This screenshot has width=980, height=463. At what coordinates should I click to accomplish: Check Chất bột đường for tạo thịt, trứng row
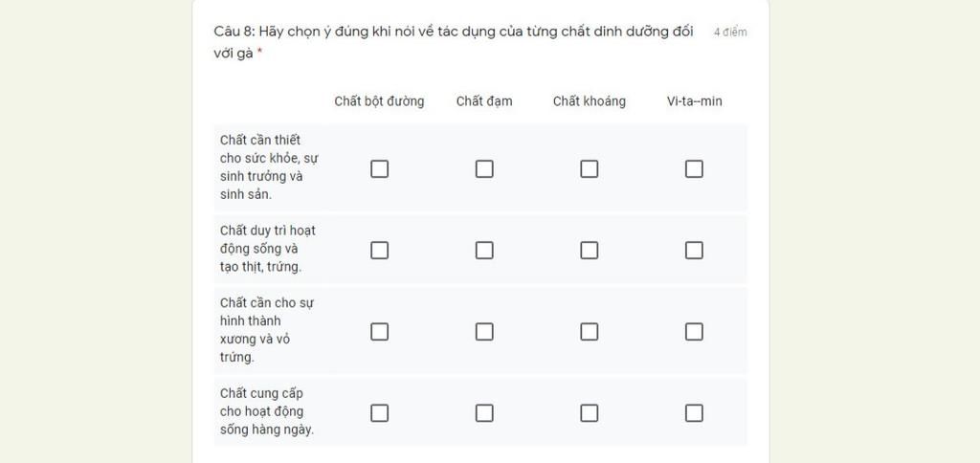[379, 250]
